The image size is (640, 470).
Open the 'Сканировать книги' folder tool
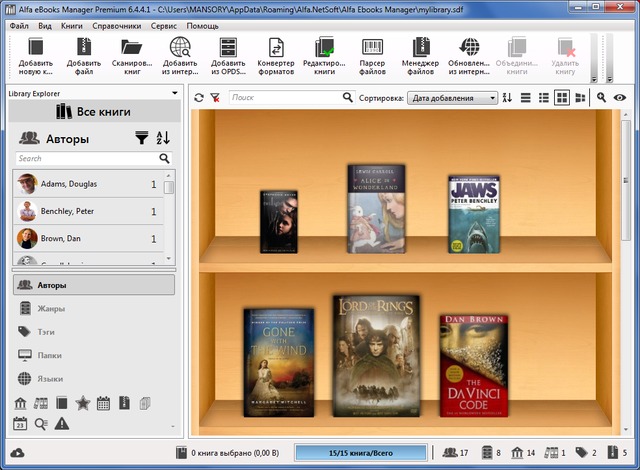[x=131, y=47]
